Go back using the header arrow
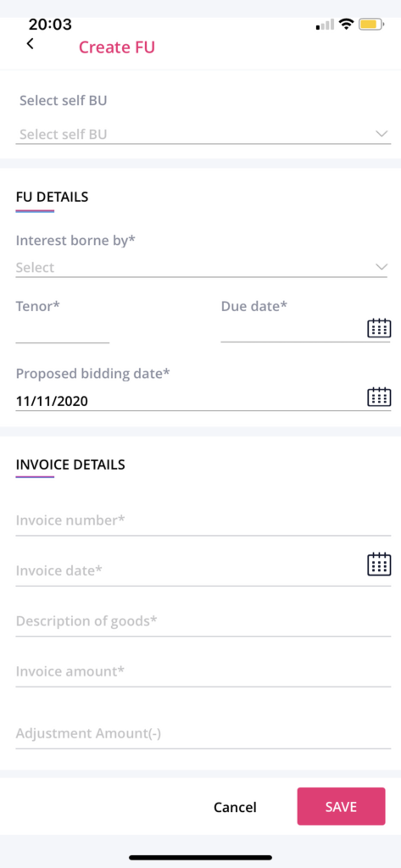The image size is (401, 868). pos(30,44)
